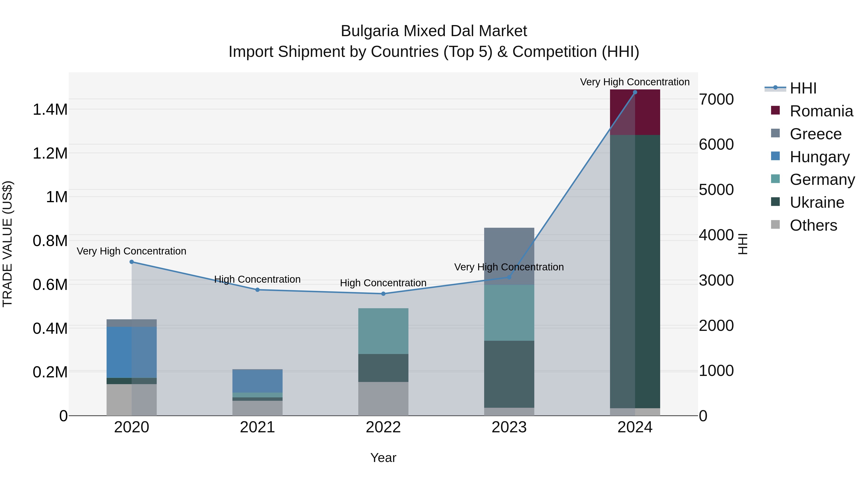Click the Ukraine bar segment in 2023
The image size is (868, 488).
point(509,374)
